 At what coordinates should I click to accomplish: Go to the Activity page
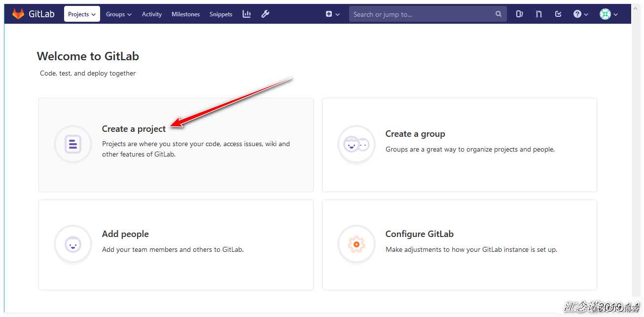point(152,14)
